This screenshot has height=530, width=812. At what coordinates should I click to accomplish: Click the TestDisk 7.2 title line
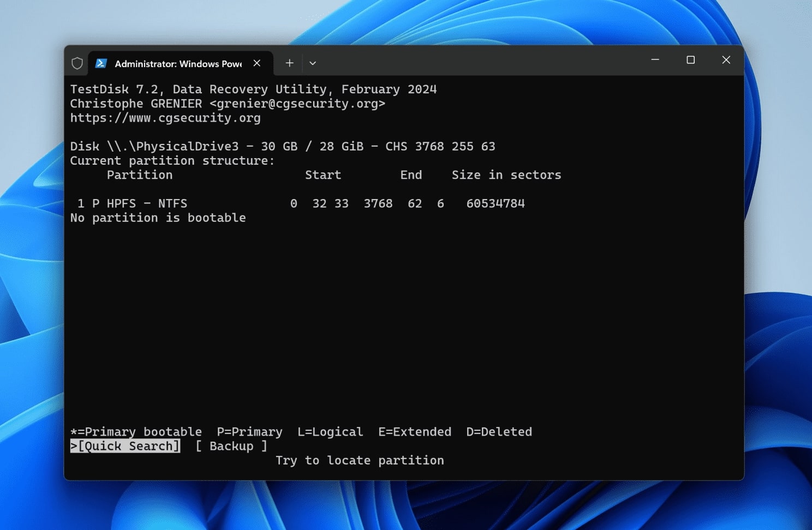tap(254, 89)
